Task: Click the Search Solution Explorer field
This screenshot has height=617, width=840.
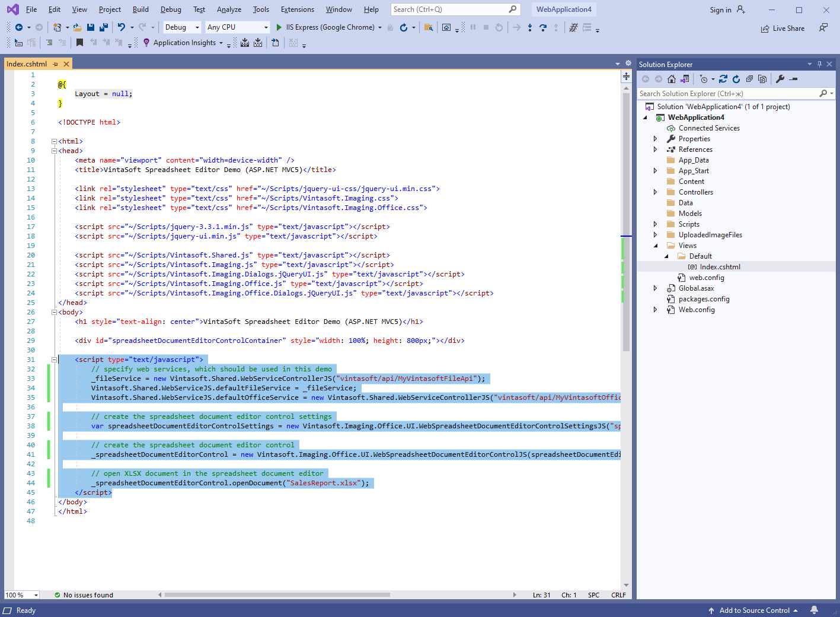Action: [727, 94]
